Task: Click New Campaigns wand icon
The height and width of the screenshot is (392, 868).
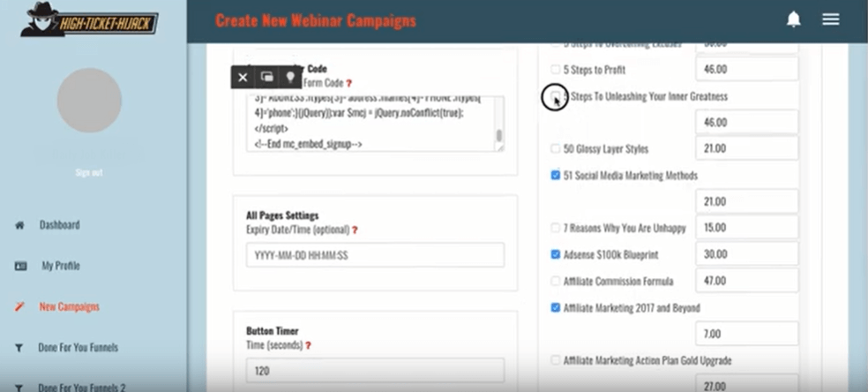Action: pos(19,306)
